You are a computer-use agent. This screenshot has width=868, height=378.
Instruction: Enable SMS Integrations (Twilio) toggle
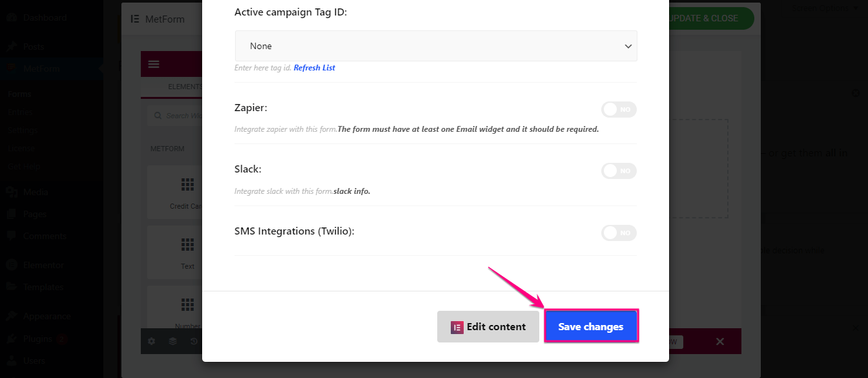click(619, 233)
